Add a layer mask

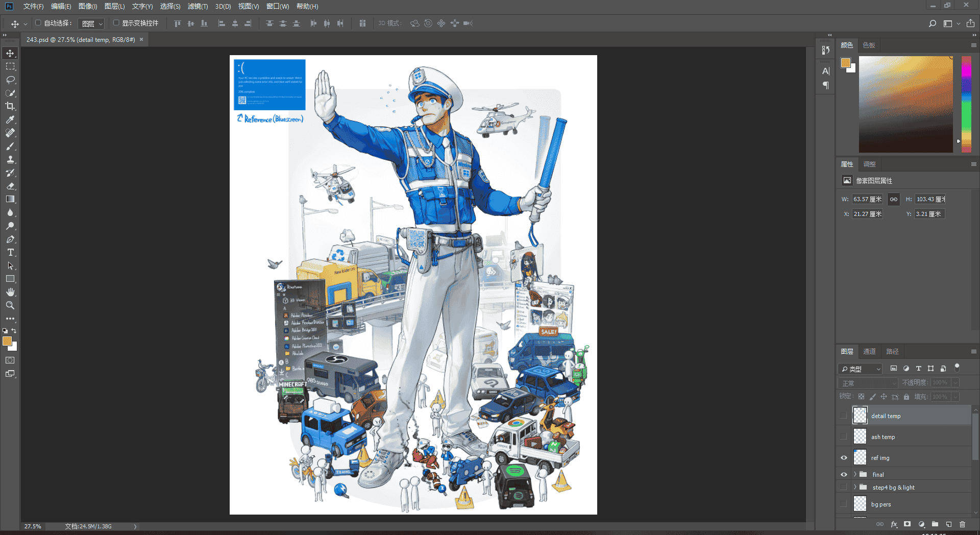tap(907, 524)
